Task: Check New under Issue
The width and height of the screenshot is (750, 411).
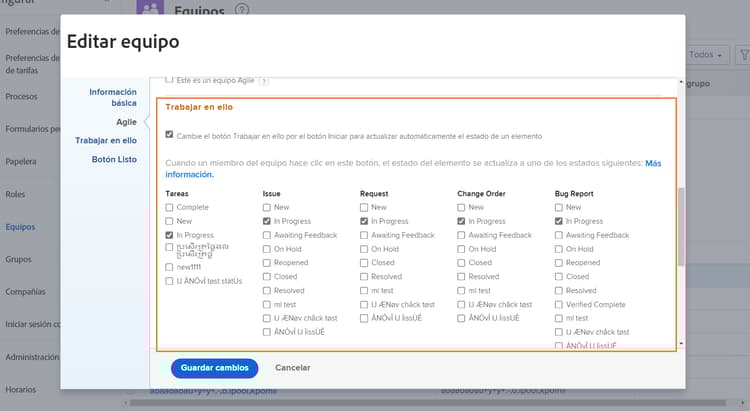Action: pyautogui.click(x=267, y=207)
